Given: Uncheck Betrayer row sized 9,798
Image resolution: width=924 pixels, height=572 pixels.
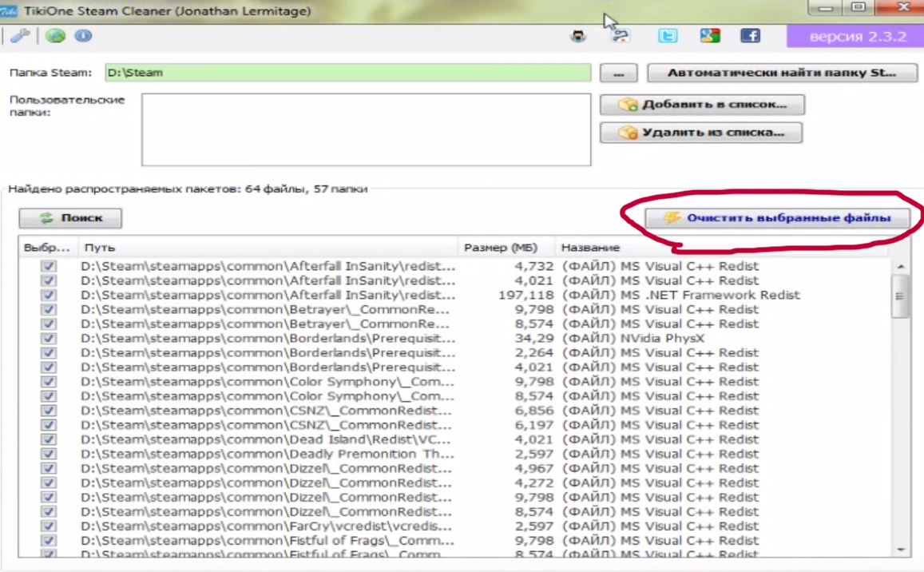Looking at the screenshot, I should 49,310.
